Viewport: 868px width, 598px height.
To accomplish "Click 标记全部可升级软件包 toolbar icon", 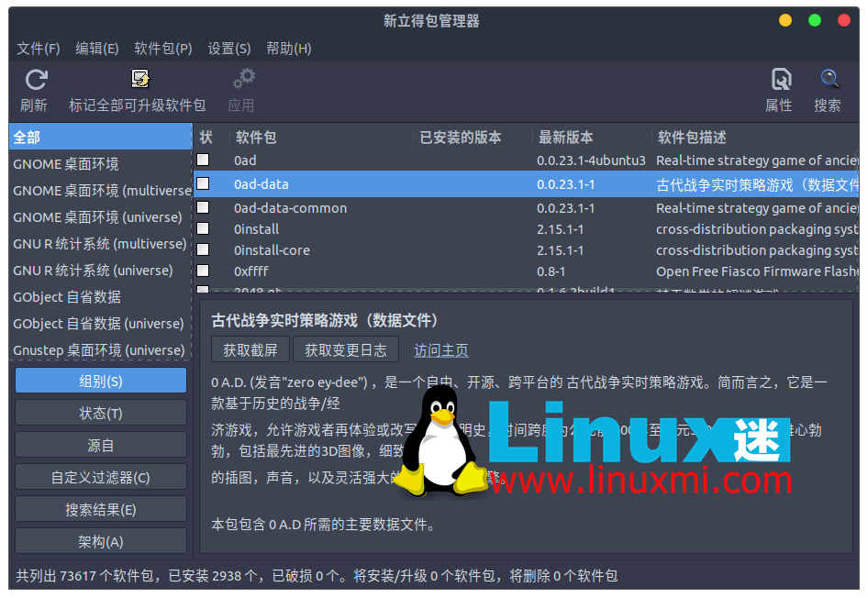I will click(140, 79).
